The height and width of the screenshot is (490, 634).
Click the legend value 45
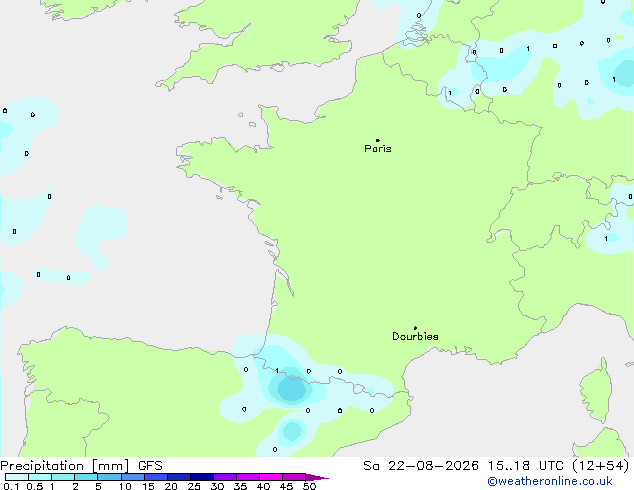(x=287, y=486)
